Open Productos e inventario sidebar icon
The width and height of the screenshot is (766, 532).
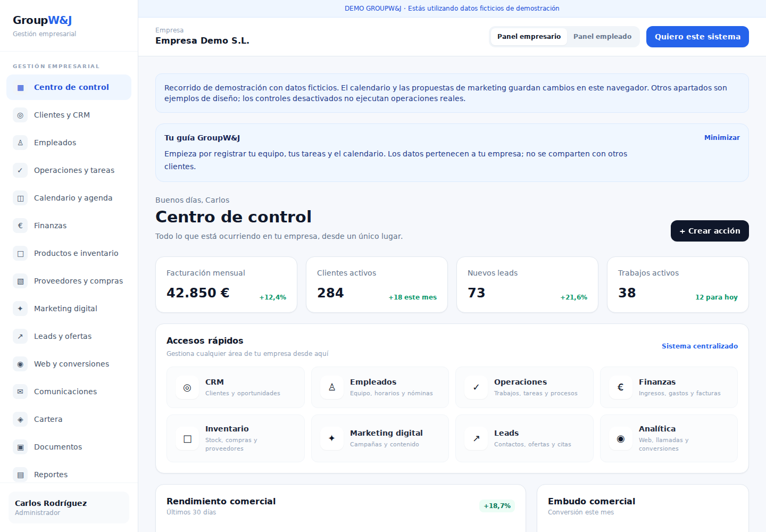(20, 253)
